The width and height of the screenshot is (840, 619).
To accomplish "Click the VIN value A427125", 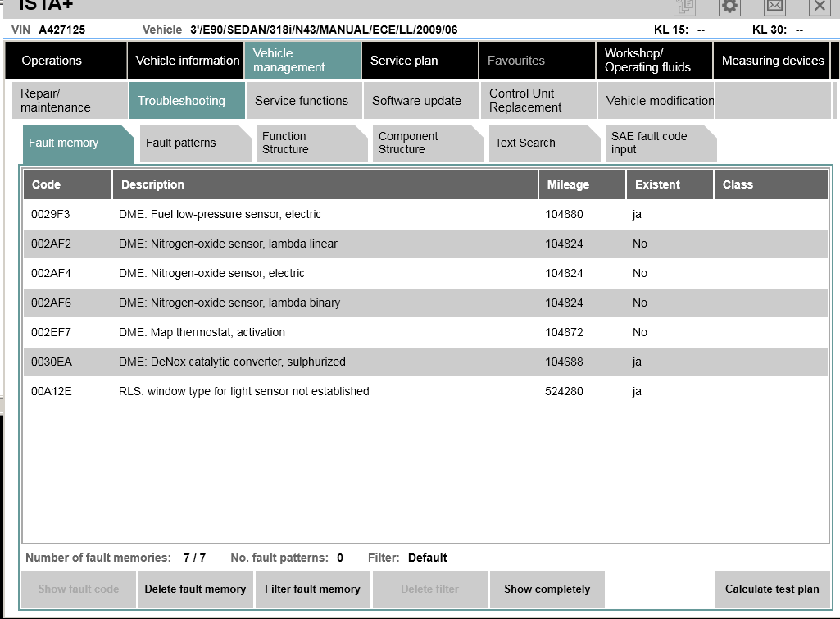I will (62, 30).
